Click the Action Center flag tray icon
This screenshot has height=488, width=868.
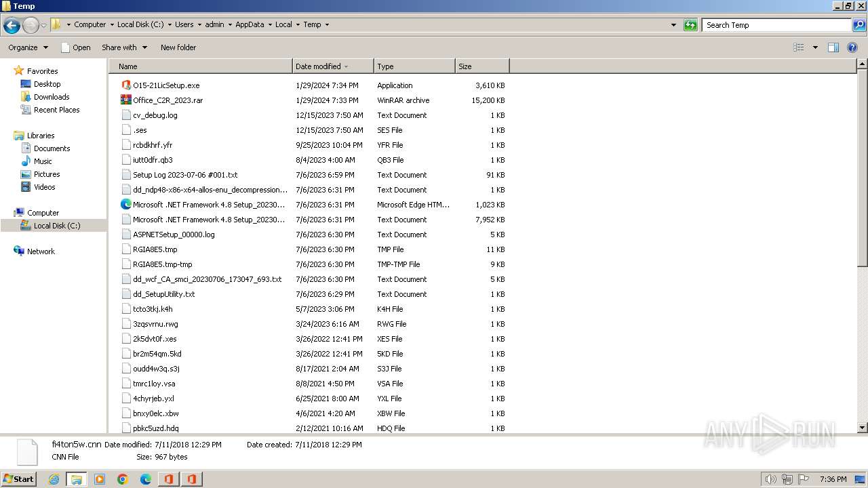click(804, 479)
